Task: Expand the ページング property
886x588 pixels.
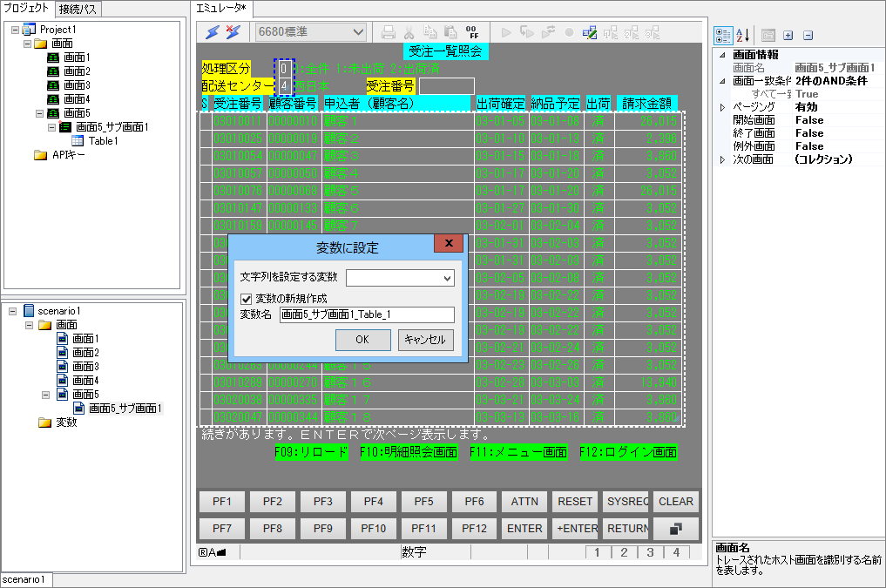Action: point(722,107)
